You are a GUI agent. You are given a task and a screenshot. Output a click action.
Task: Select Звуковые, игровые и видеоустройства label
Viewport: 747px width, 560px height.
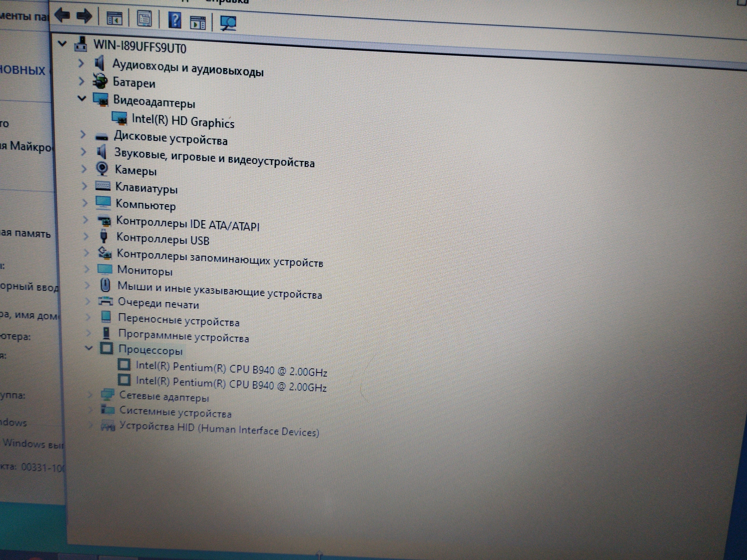click(214, 157)
